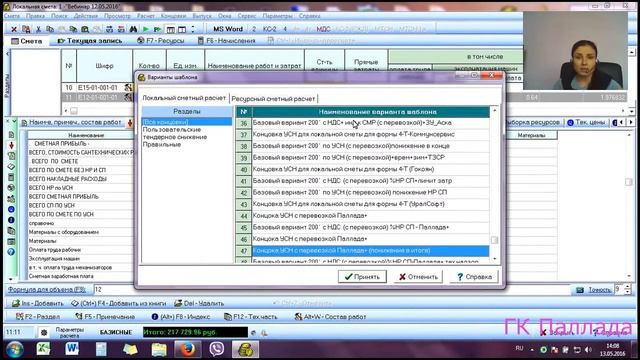Click red down arrow icon in left sidebar

[11, 145]
